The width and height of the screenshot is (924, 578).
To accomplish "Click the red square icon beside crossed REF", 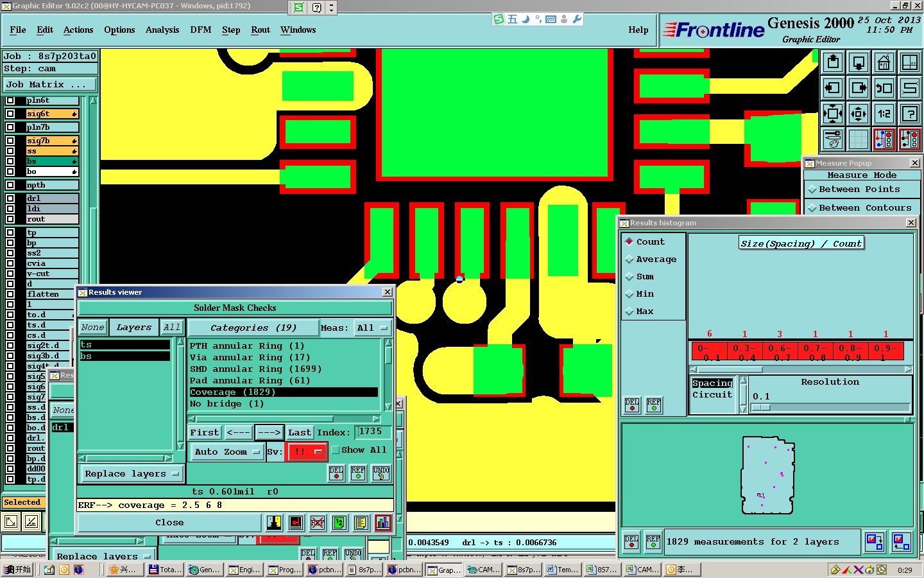I will coord(296,523).
